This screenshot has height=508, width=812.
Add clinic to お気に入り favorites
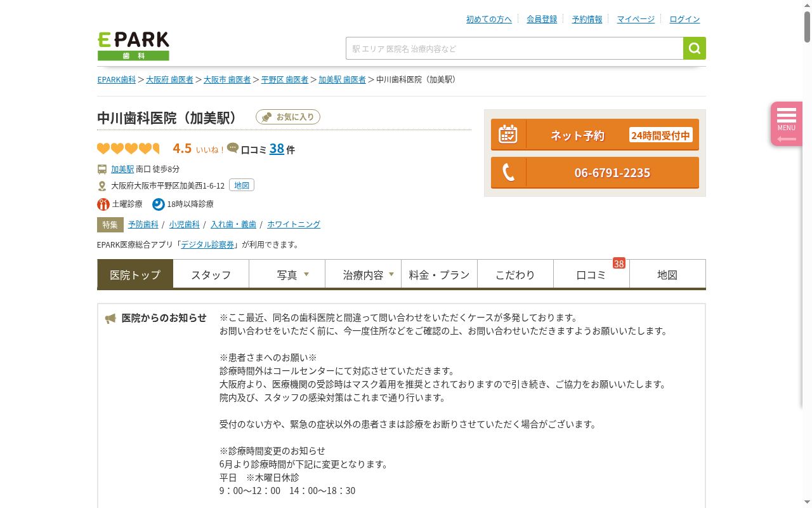click(288, 117)
